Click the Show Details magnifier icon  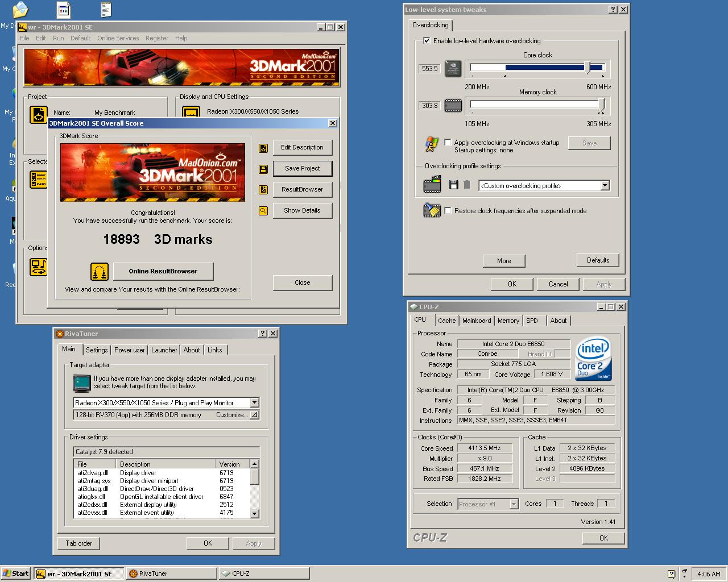[x=263, y=211]
